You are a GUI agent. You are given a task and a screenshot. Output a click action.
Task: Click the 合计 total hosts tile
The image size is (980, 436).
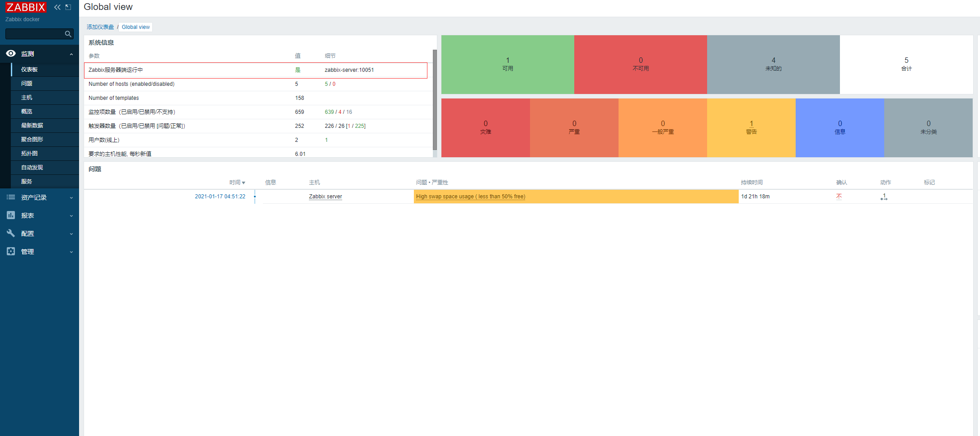906,65
